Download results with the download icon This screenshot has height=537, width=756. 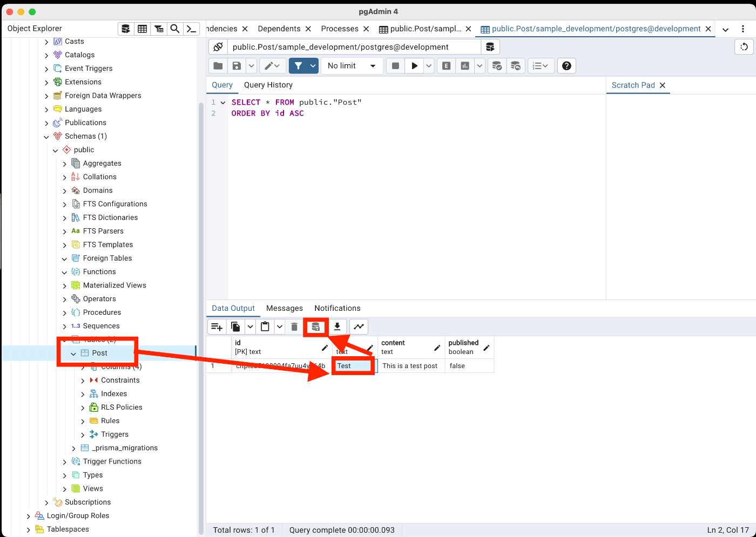[x=337, y=327]
